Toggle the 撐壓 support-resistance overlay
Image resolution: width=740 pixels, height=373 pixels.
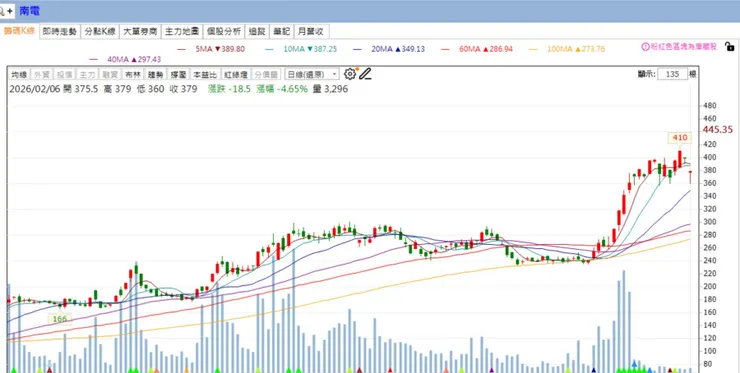tap(178, 74)
